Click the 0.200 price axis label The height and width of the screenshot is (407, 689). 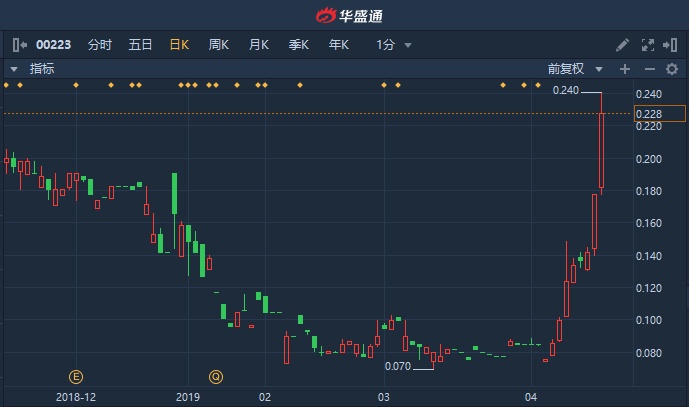[x=649, y=159]
